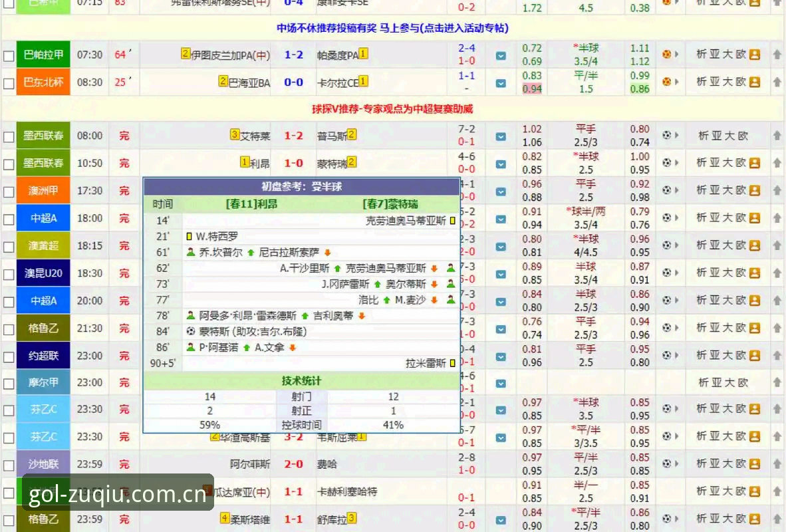This screenshot has width=786, height=532.
Task: Pin 澳洲甲 match using up arrow
Action: pos(777,190)
